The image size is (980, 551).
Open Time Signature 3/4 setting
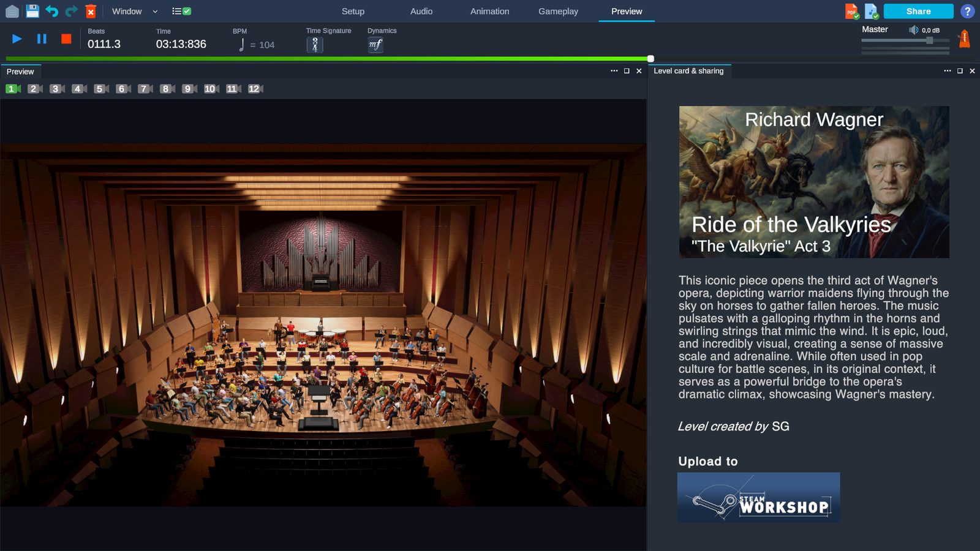[315, 45]
